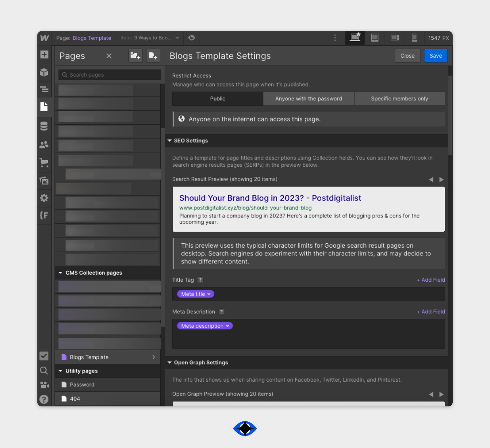Add Field to Meta Description
The height and width of the screenshot is (448, 490).
tap(431, 312)
